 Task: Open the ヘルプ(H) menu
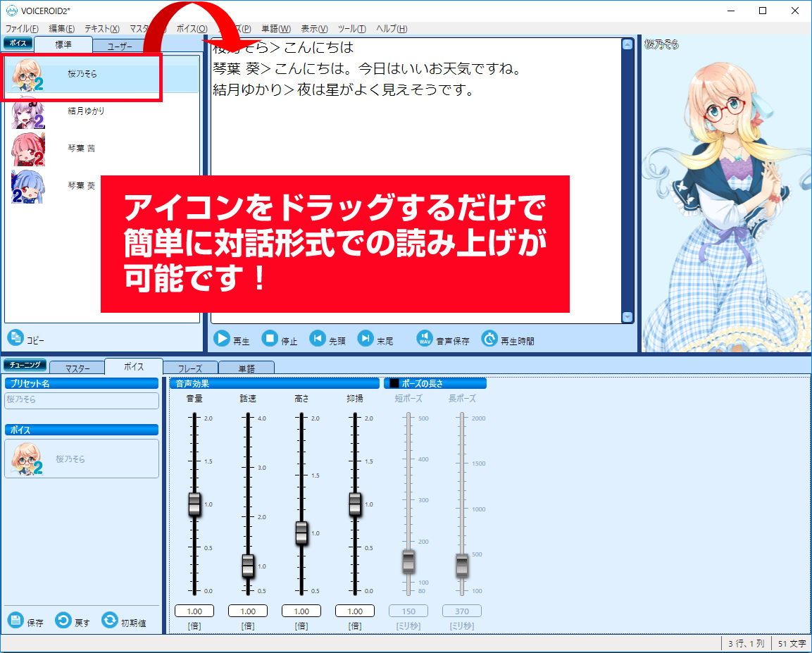[392, 28]
